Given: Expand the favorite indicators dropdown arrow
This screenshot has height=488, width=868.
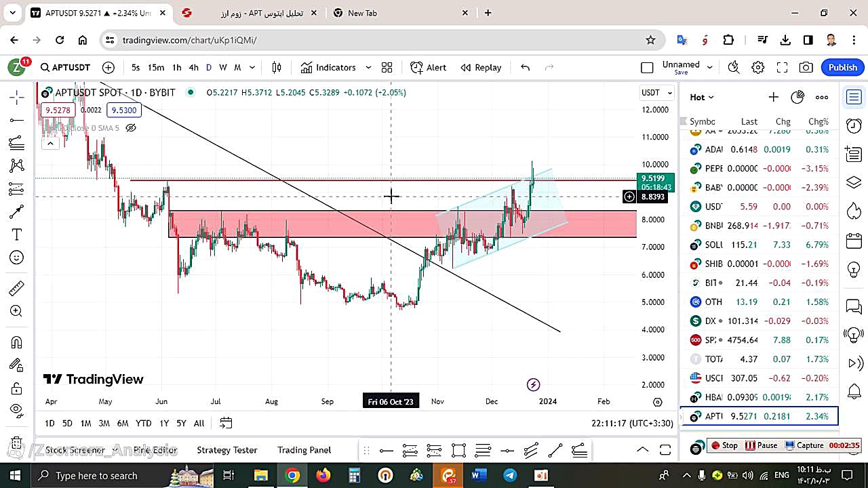Looking at the screenshot, I should (x=368, y=67).
